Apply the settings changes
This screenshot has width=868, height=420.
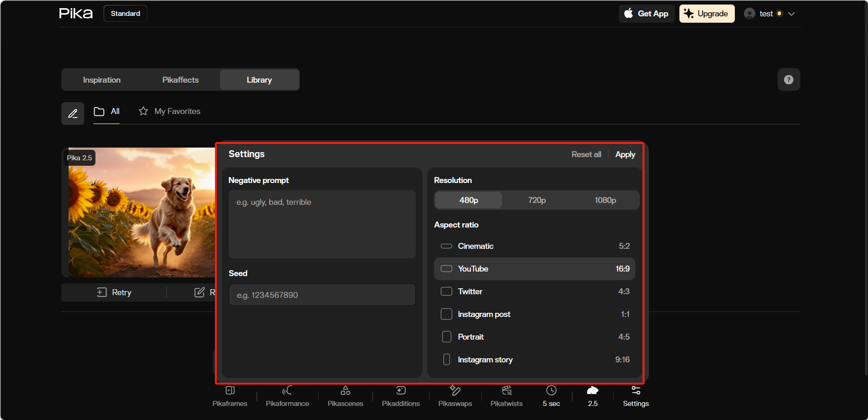[x=625, y=154]
